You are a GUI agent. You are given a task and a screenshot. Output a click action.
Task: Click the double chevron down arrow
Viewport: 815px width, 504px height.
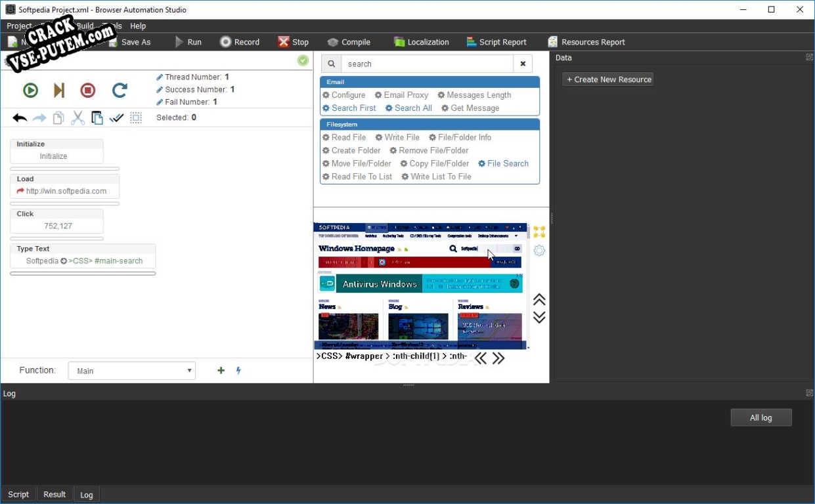tap(539, 317)
